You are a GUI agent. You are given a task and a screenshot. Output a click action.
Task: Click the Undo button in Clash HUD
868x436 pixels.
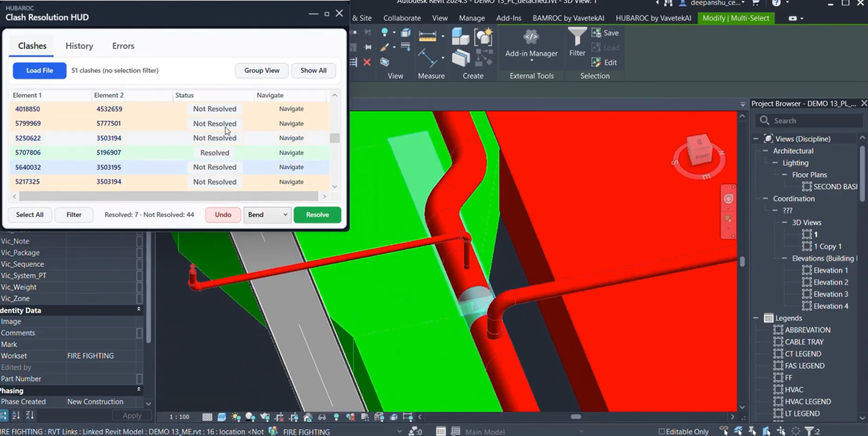(x=223, y=215)
